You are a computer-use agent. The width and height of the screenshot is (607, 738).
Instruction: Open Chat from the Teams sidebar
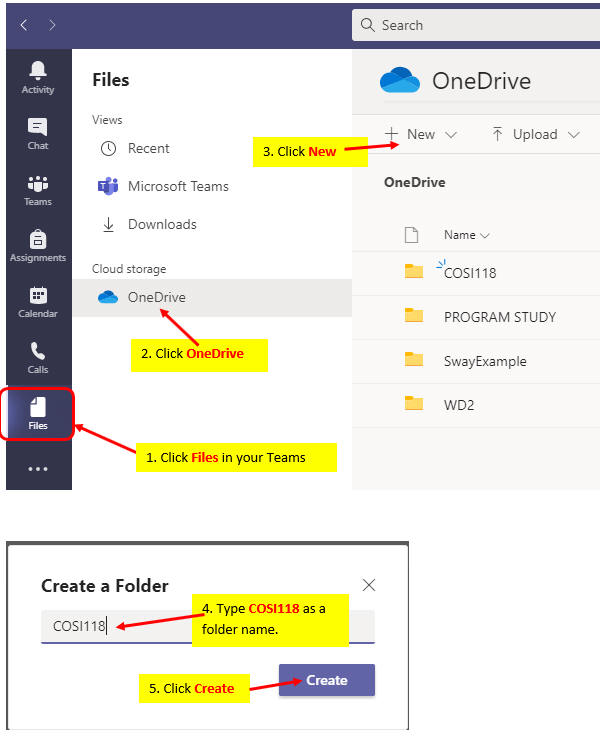point(38,134)
